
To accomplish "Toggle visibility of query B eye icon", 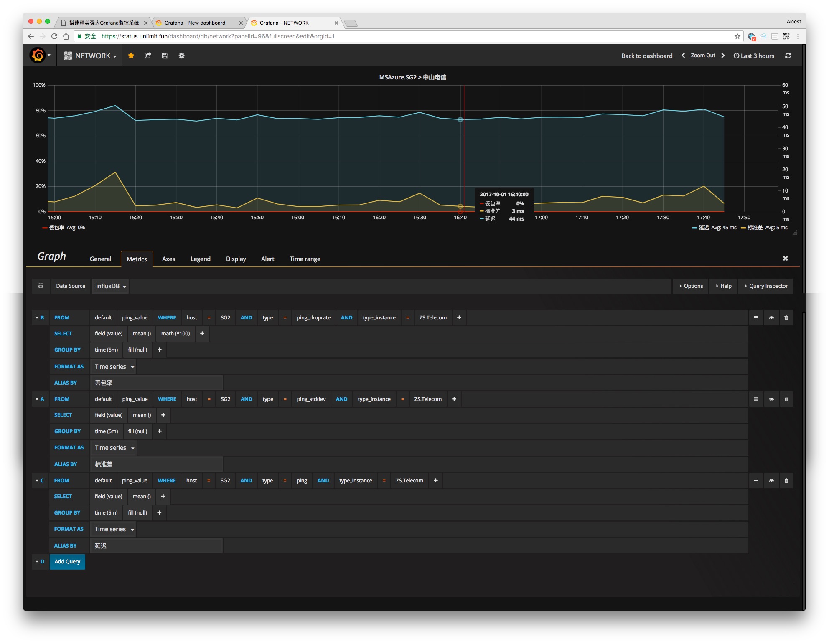I will [771, 318].
